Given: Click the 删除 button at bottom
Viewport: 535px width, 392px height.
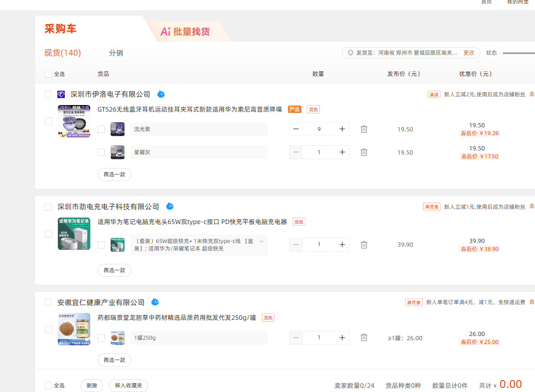Looking at the screenshot, I should pos(92,386).
